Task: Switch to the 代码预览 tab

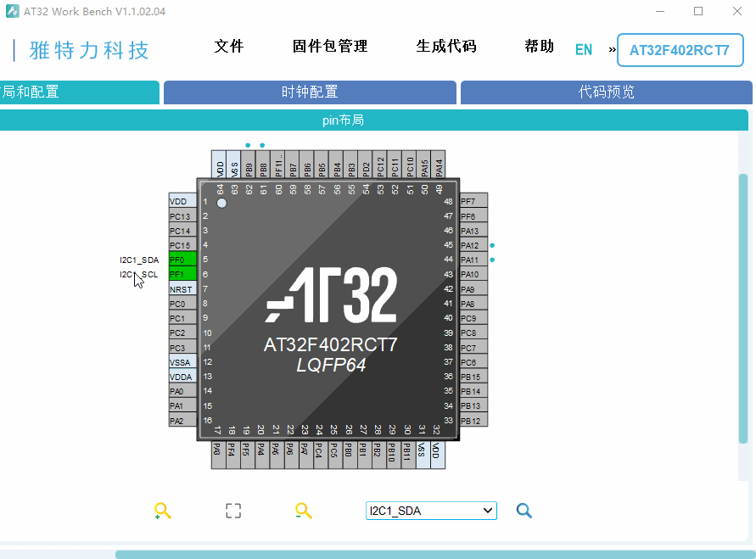Action: pyautogui.click(x=605, y=92)
